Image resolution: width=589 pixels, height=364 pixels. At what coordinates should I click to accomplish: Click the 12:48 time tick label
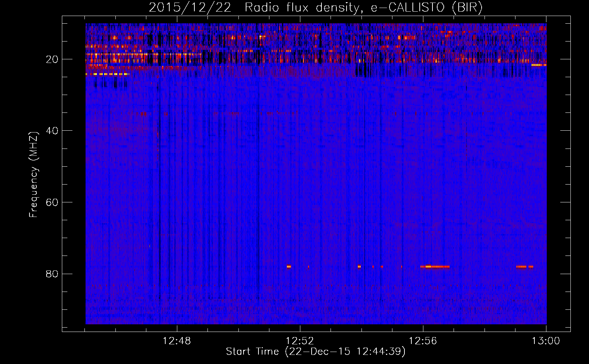tap(177, 341)
